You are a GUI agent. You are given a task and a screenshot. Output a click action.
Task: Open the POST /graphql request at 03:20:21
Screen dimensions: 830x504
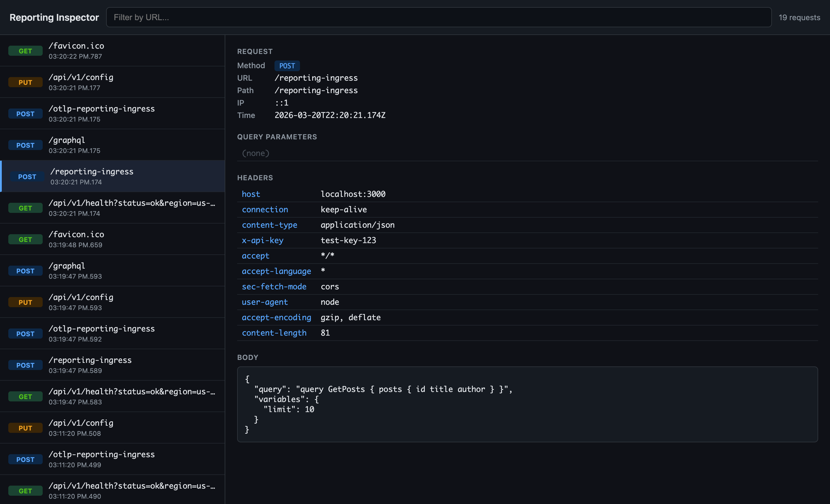(x=112, y=145)
